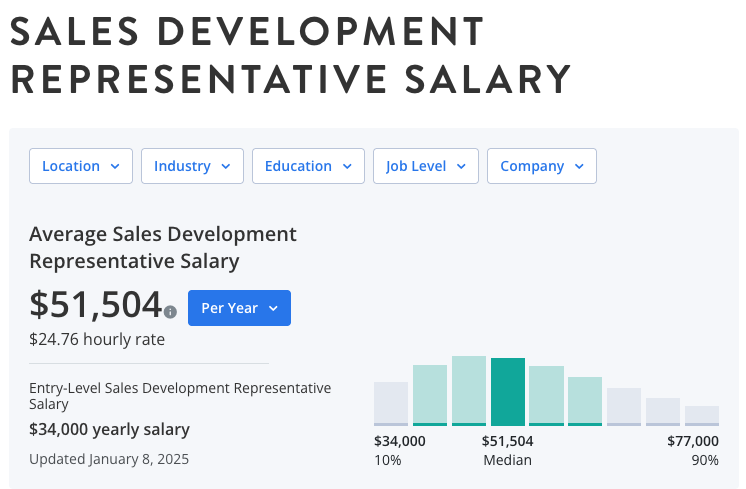Screen dimensions: 746x489
Task: Click the $77,000 90% chart label
Action: pyautogui.click(x=692, y=450)
